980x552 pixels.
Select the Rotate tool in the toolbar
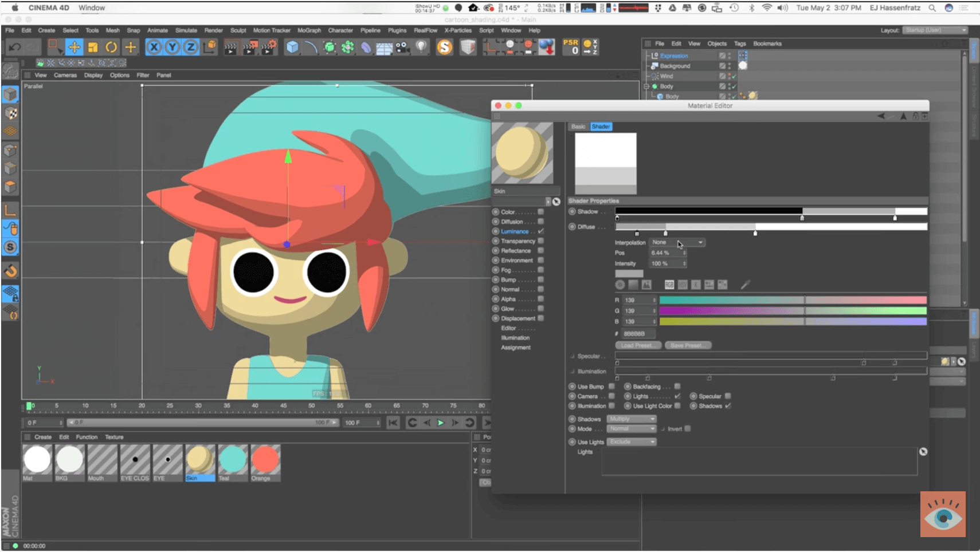tap(111, 47)
